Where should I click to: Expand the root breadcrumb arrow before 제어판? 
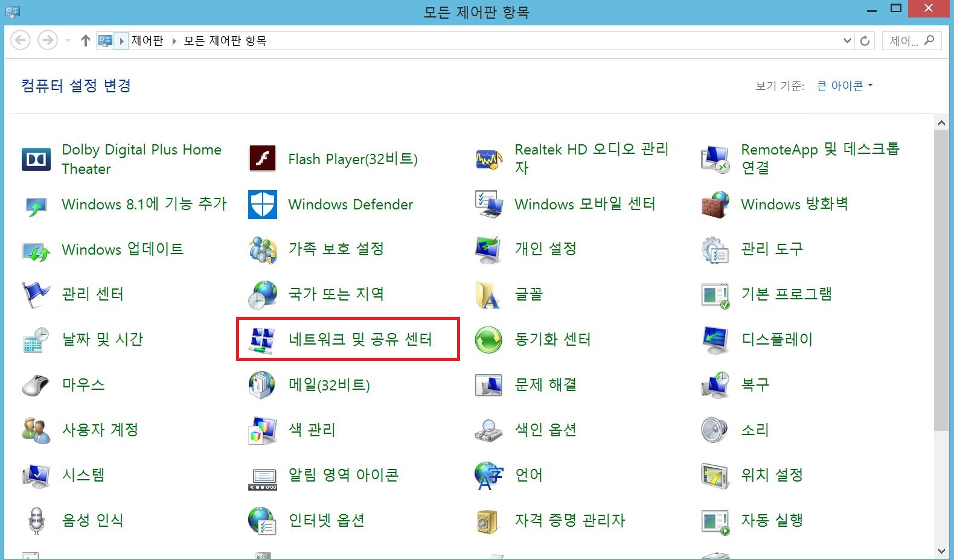[121, 41]
